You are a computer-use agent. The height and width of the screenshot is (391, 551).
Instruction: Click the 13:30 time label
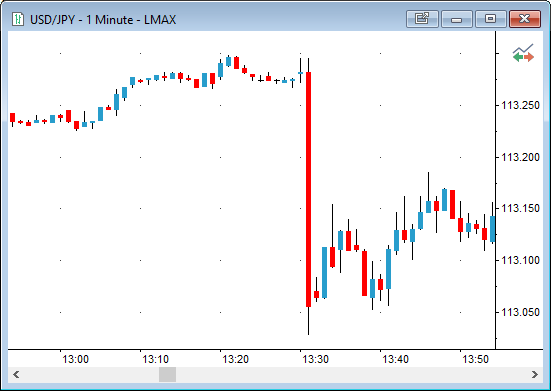(x=316, y=359)
